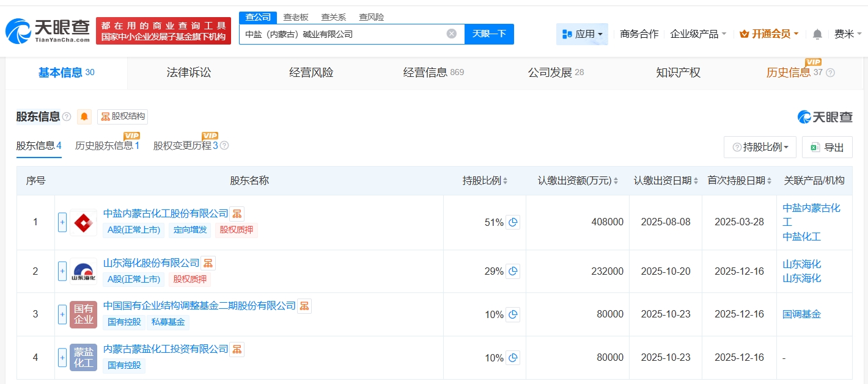Click the TianYanCha logo in the header
Viewport: 868px width, 384px height.
(x=48, y=31)
